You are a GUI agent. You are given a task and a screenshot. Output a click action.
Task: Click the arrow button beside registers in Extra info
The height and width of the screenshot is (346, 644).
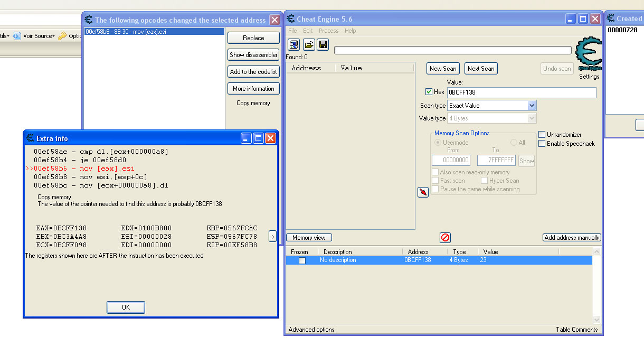click(272, 236)
